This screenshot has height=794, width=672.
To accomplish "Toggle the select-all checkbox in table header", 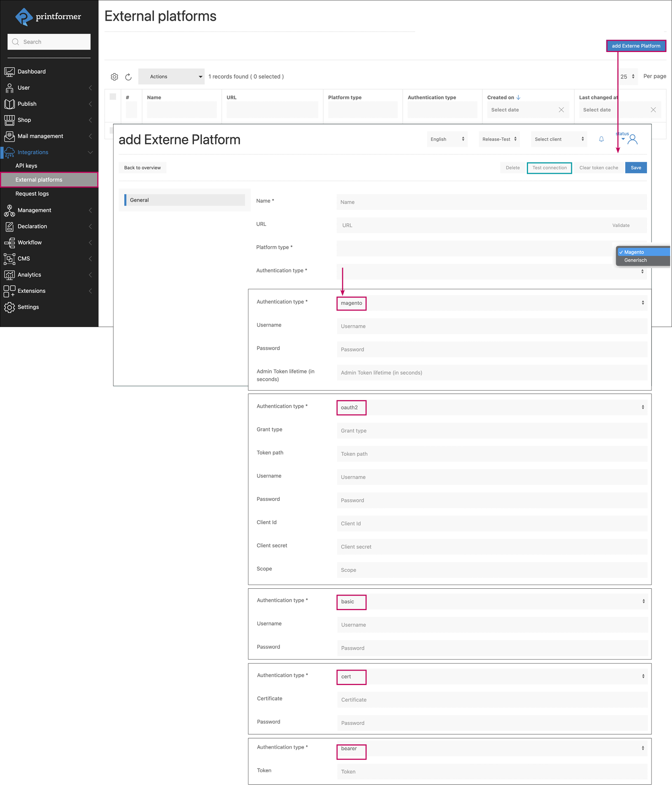I will (113, 97).
